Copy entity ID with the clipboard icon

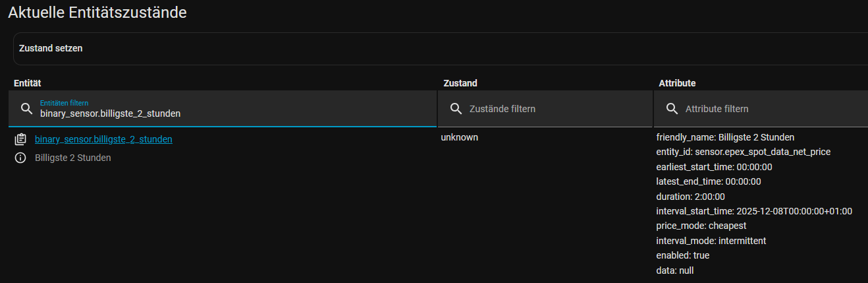tap(20, 139)
